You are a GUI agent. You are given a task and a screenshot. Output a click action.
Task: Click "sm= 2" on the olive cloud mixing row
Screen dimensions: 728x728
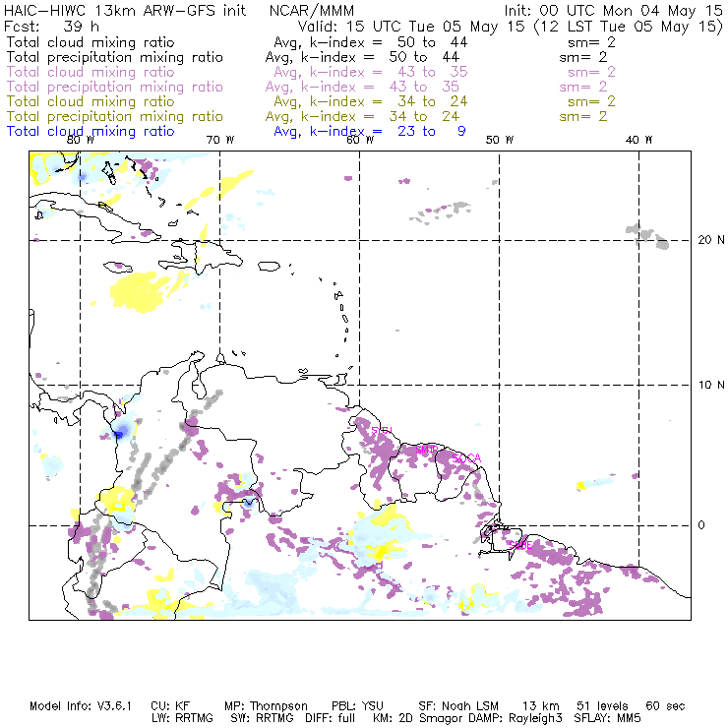coord(591,101)
